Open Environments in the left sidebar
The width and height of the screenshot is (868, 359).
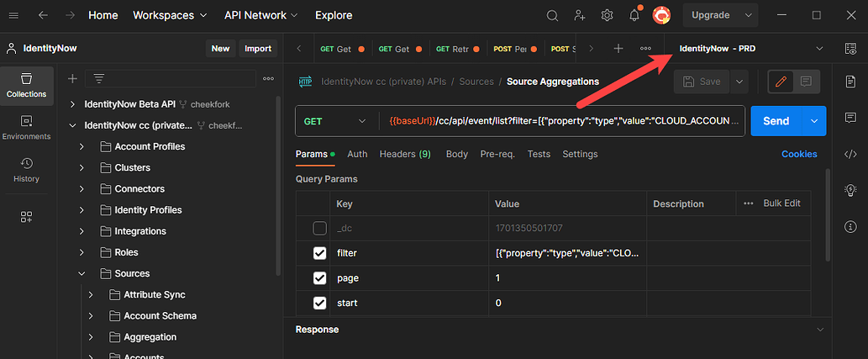tap(26, 127)
